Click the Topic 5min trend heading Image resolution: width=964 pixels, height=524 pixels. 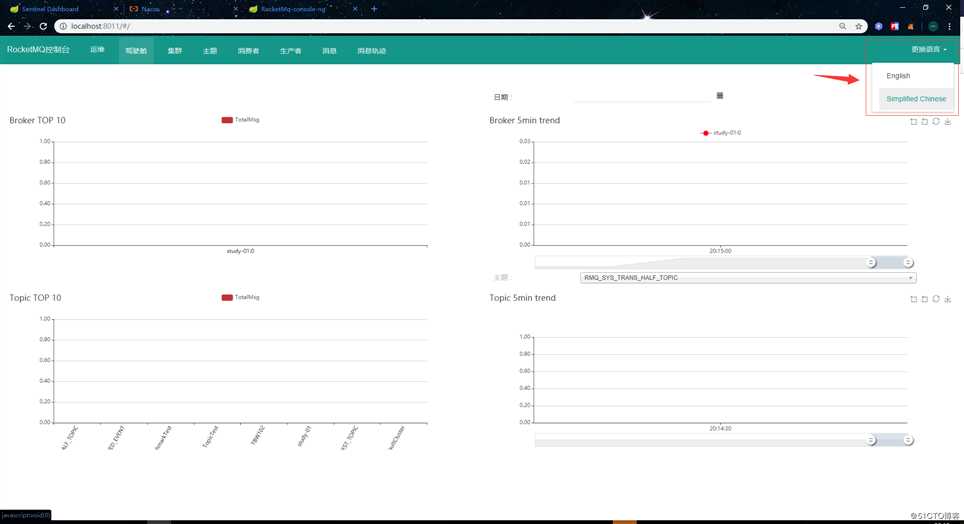(523, 298)
